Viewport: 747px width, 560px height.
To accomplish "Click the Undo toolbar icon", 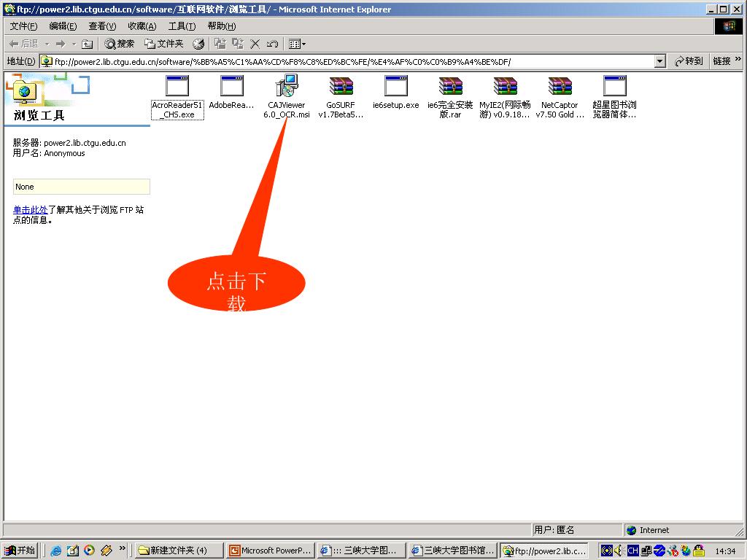I will pyautogui.click(x=273, y=44).
